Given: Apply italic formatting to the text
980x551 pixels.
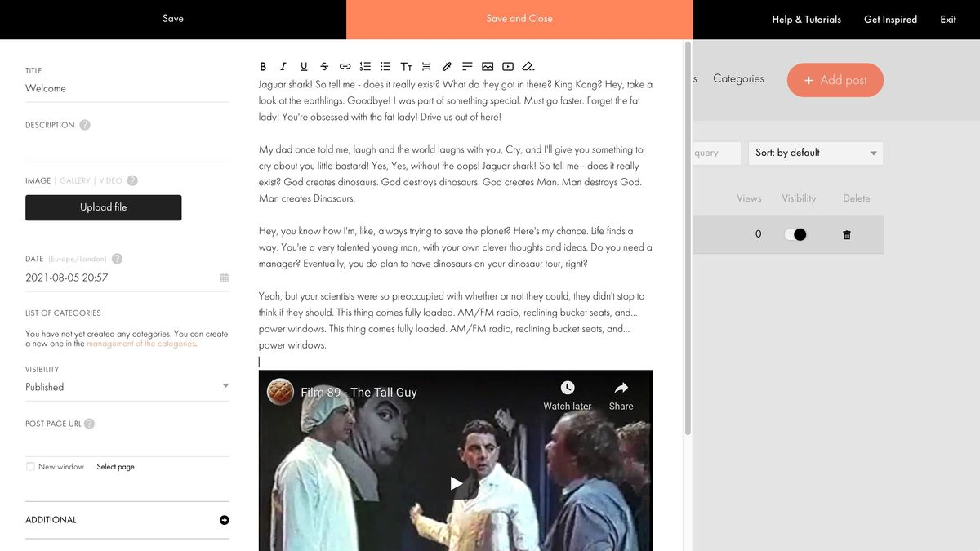Looking at the screenshot, I should point(283,66).
